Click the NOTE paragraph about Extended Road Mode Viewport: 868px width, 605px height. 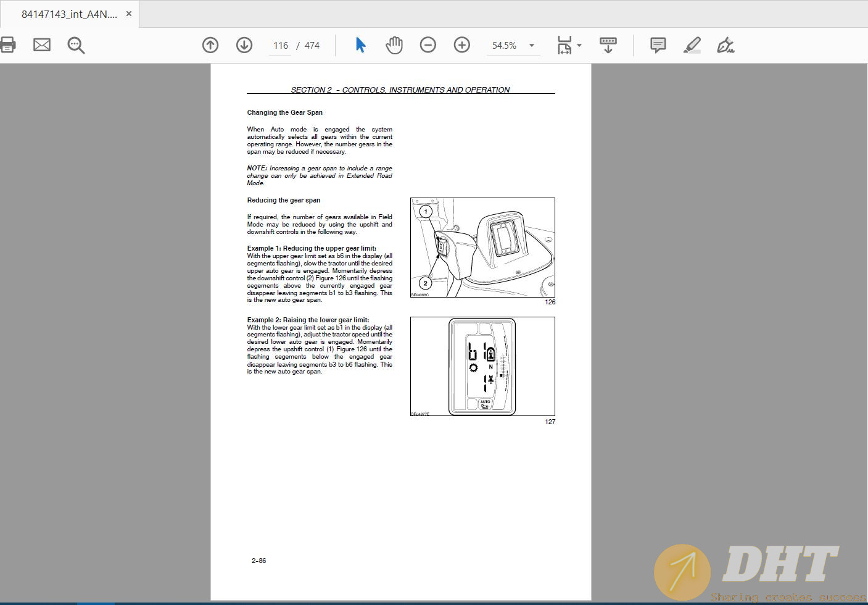point(320,175)
